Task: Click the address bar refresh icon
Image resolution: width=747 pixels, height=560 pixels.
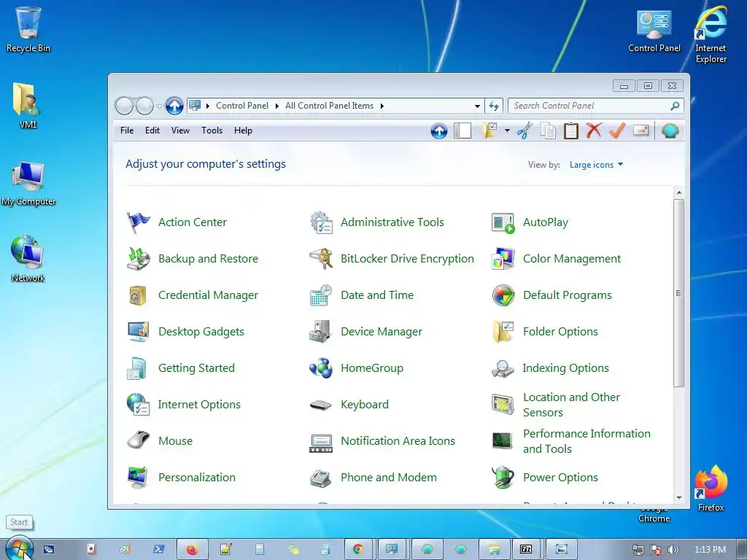Action: 494,106
